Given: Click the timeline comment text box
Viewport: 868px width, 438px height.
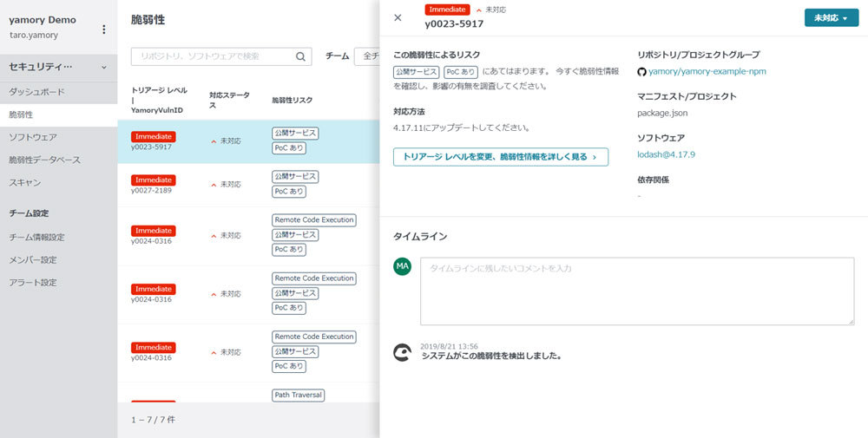Looking at the screenshot, I should pyautogui.click(x=636, y=291).
